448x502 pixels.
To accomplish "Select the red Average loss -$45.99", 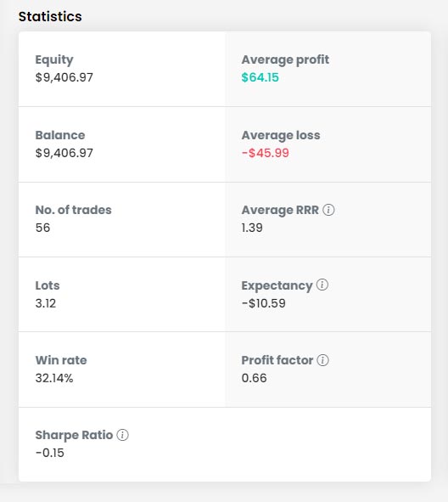I will coord(266,153).
